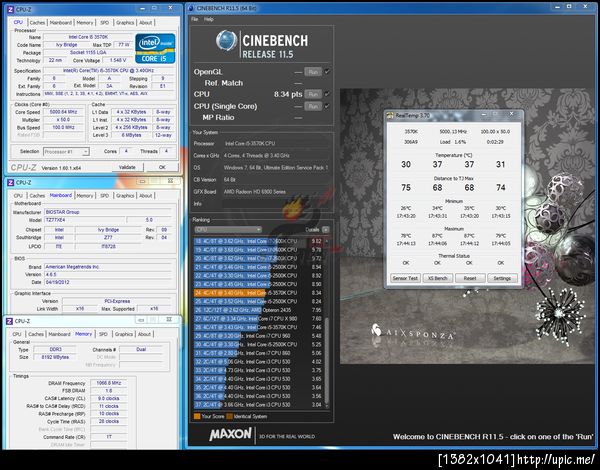
Task: Click the Identical System legend swatch
Action: click(x=230, y=416)
